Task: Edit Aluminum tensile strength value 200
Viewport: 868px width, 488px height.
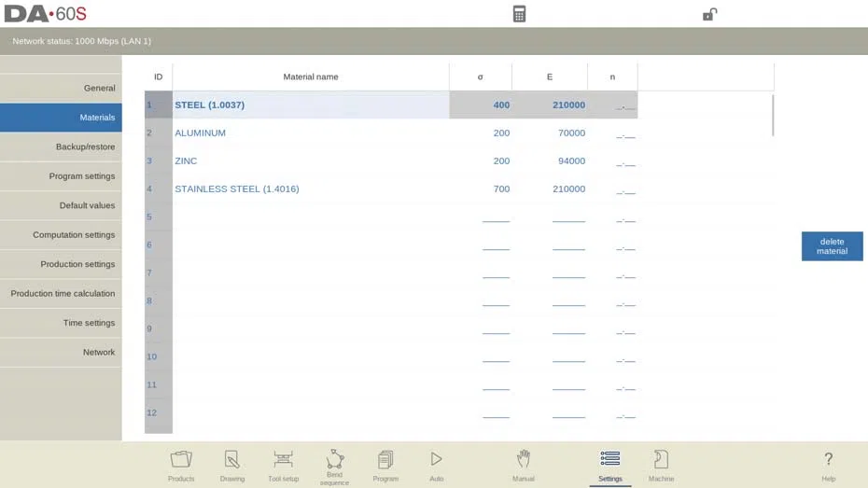Action: point(501,132)
